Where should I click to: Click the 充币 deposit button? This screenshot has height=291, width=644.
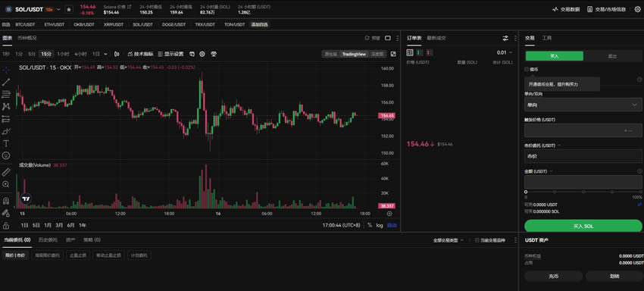tap(553, 276)
